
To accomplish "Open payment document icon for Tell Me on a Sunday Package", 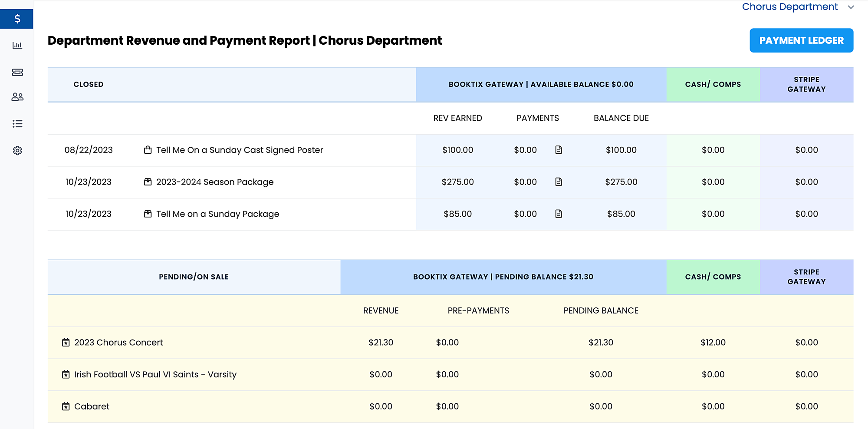I will tap(559, 214).
